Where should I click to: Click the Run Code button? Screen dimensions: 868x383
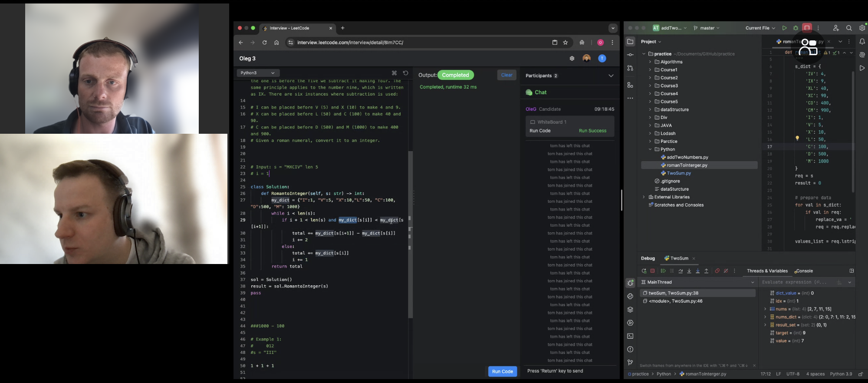click(503, 371)
